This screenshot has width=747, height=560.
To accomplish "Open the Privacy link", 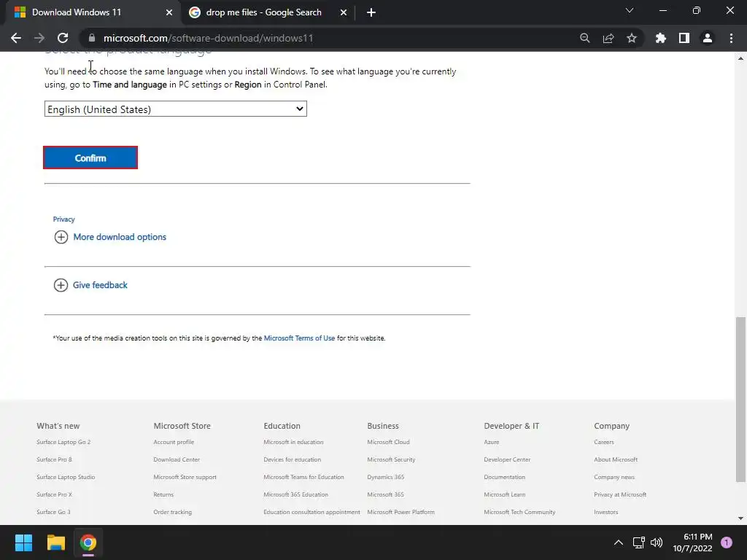I will coord(64,219).
